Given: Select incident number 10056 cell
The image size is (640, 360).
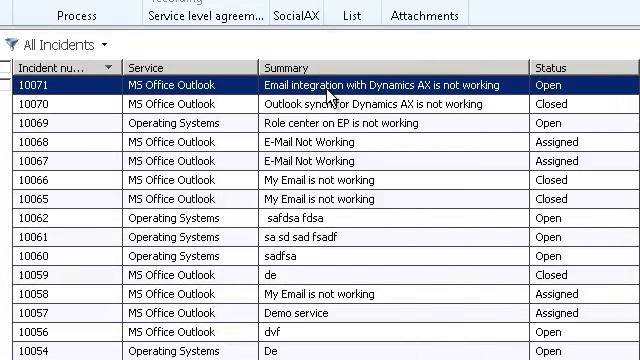Looking at the screenshot, I should pyautogui.click(x=67, y=332).
